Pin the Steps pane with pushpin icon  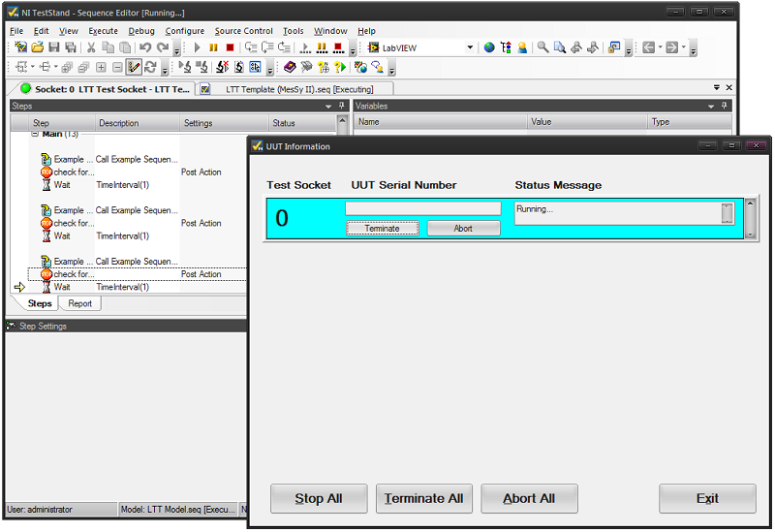[341, 106]
